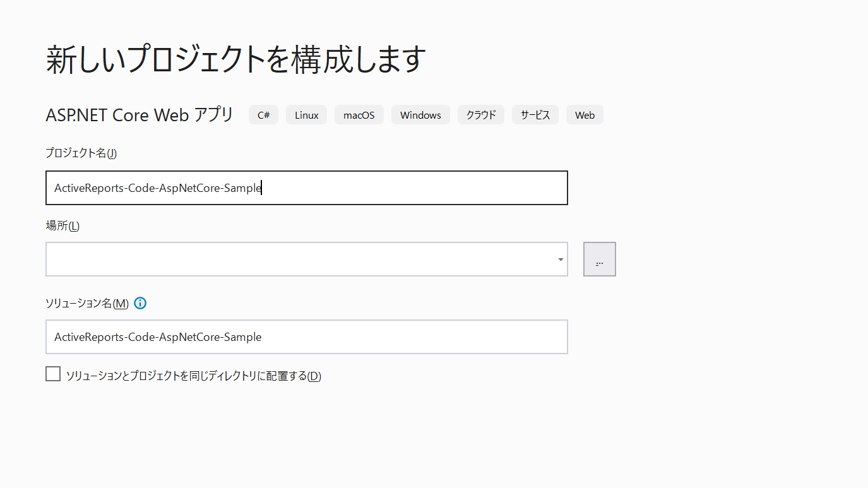Click the browse location button
The width and height of the screenshot is (868, 488).
tap(600, 259)
